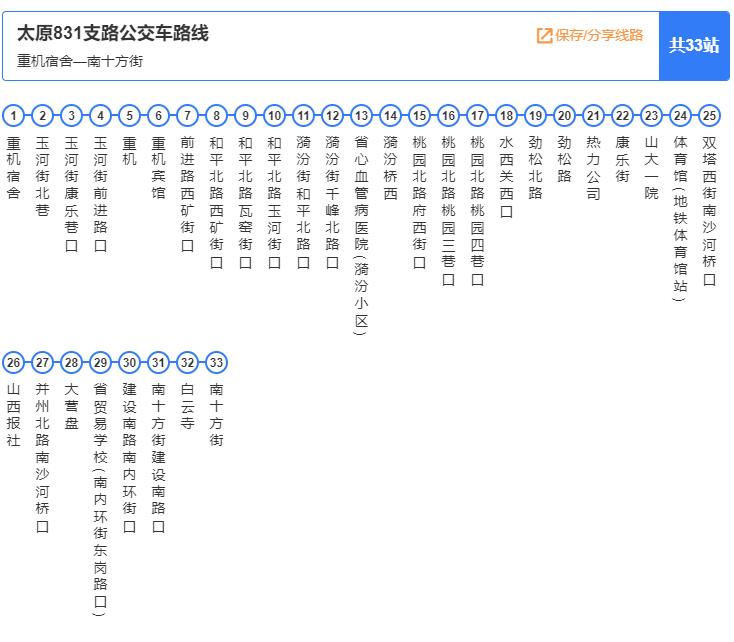Viewport: 734px width, 642px height.
Task: Select stop circle number 33
Action: (217, 362)
